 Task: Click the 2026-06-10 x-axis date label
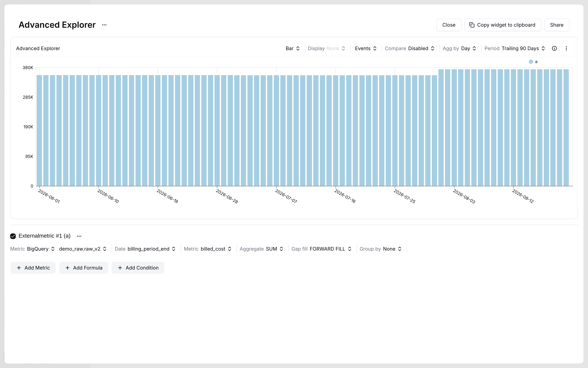[108, 196]
